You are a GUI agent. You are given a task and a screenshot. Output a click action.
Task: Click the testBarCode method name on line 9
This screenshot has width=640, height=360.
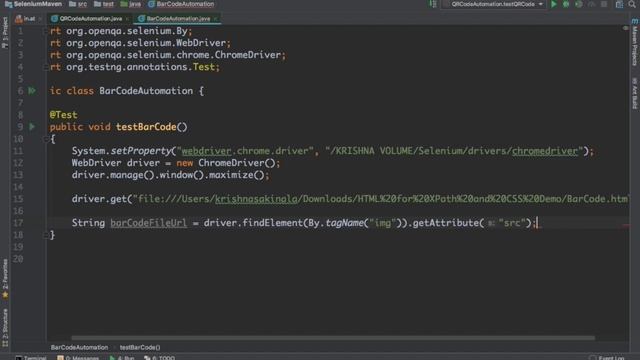[146, 127]
